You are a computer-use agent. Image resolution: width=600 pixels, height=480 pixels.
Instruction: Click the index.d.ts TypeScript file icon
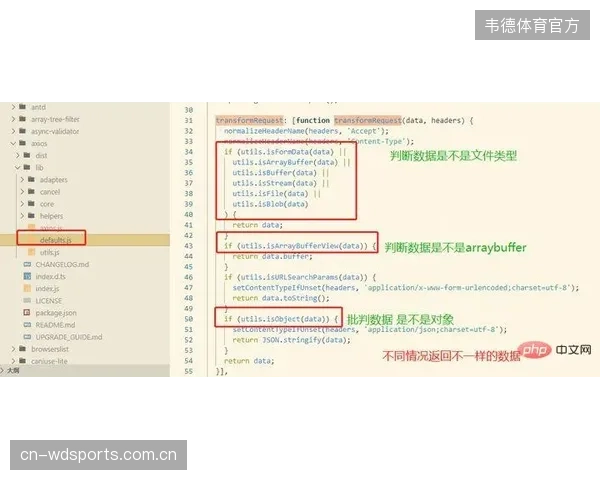pyautogui.click(x=27, y=276)
